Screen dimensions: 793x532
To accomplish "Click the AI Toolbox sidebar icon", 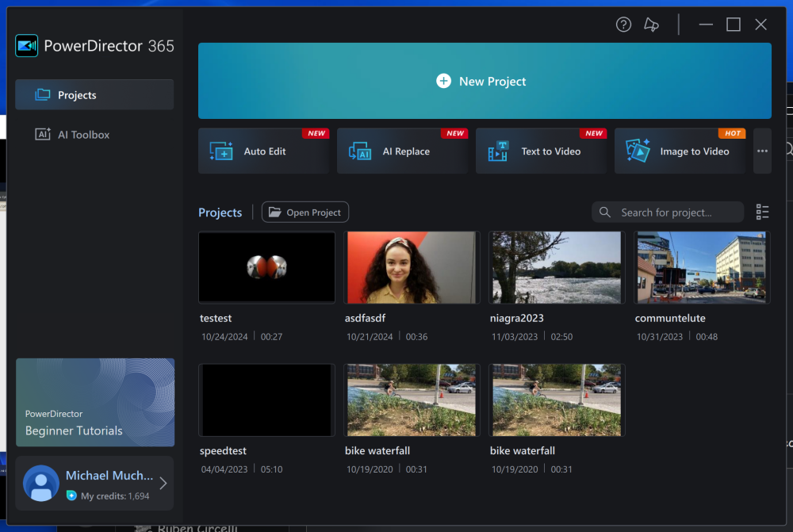I will pyautogui.click(x=43, y=134).
